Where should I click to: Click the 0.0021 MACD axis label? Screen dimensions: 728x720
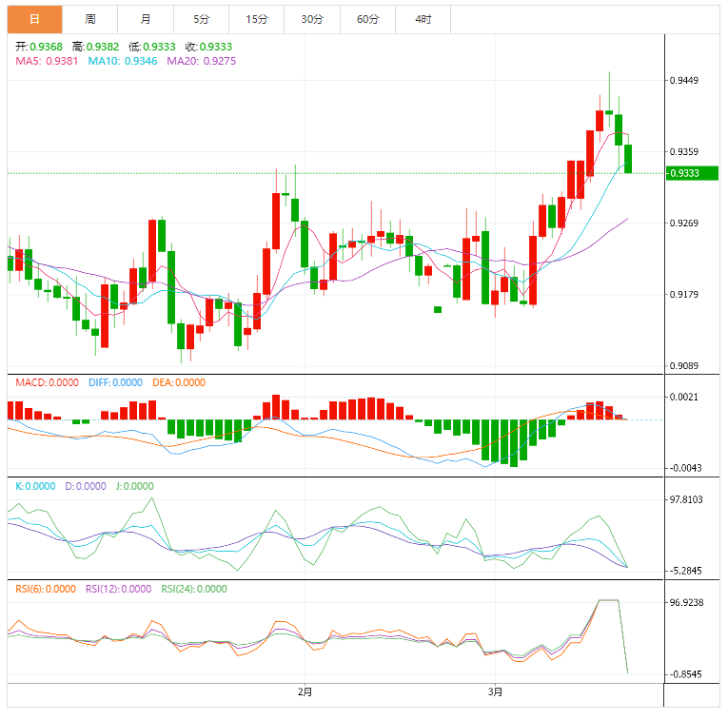684,398
